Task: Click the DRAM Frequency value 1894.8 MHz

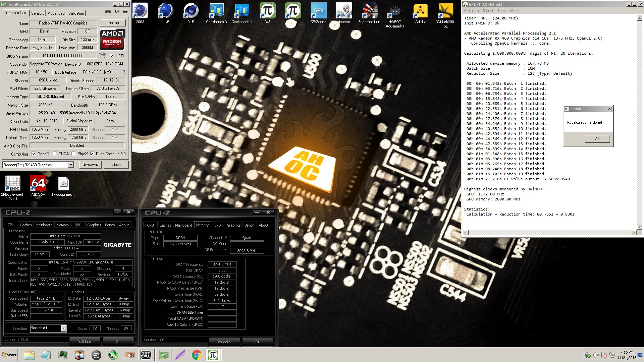Action: pos(222,264)
